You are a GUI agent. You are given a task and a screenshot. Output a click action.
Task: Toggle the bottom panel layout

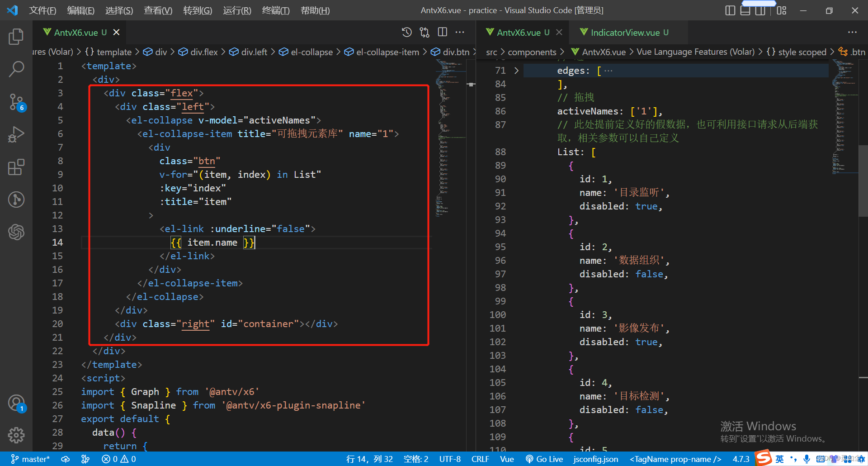(x=745, y=10)
